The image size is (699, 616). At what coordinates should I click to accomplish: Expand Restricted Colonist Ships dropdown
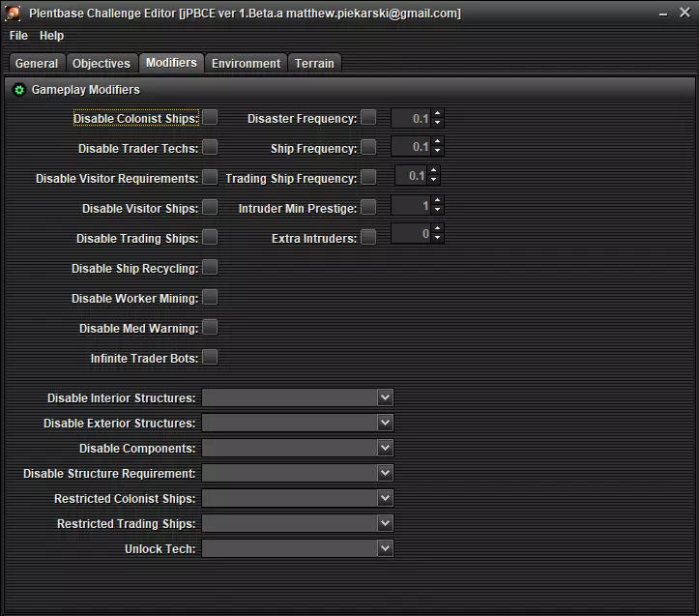[298, 498]
